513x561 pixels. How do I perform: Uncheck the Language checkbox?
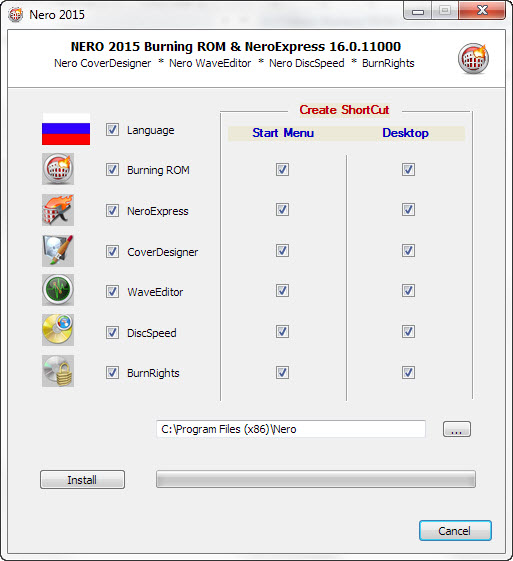pyautogui.click(x=112, y=130)
